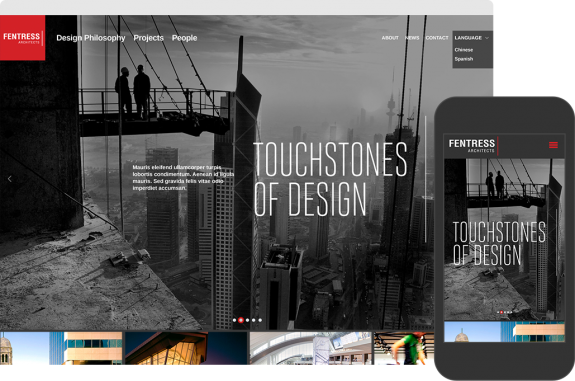Image resolution: width=575 pixels, height=381 pixels.
Task: Click the Touchstones of Design headline
Action: pos(330,179)
